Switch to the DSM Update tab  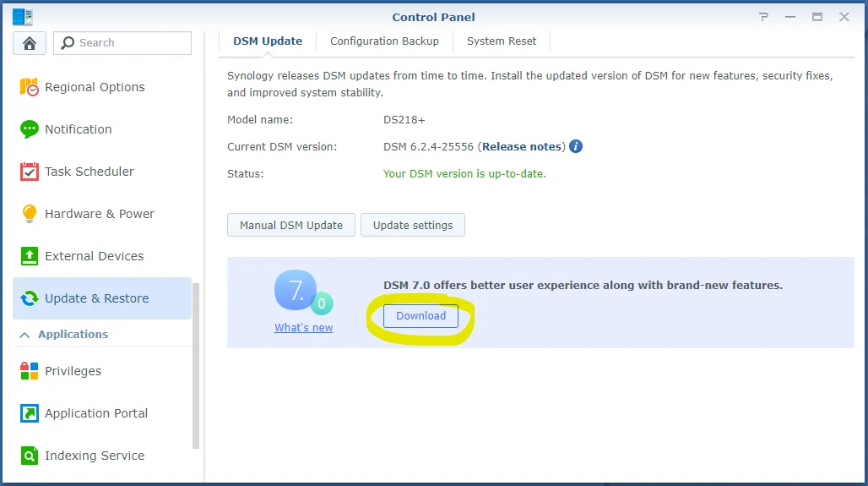268,41
